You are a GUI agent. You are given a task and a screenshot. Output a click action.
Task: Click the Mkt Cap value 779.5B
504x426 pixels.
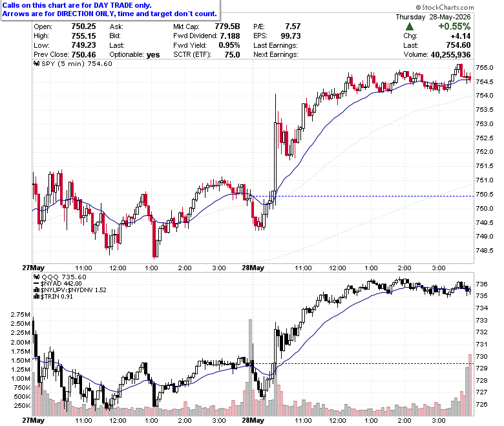[227, 27]
